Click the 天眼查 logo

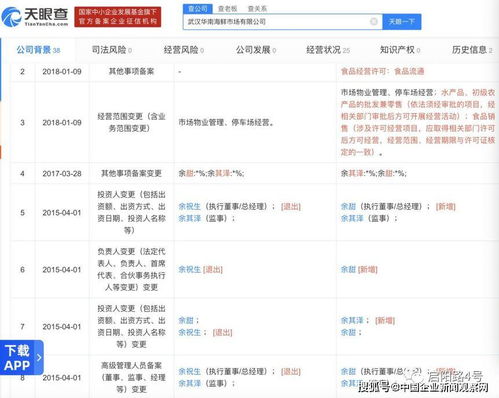[x=35, y=17]
